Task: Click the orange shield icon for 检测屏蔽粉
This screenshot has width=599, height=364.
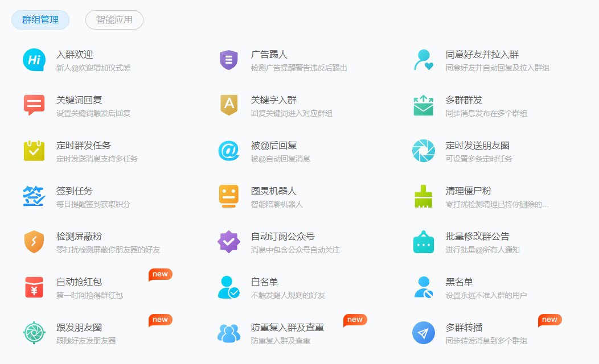Action: coord(34,242)
